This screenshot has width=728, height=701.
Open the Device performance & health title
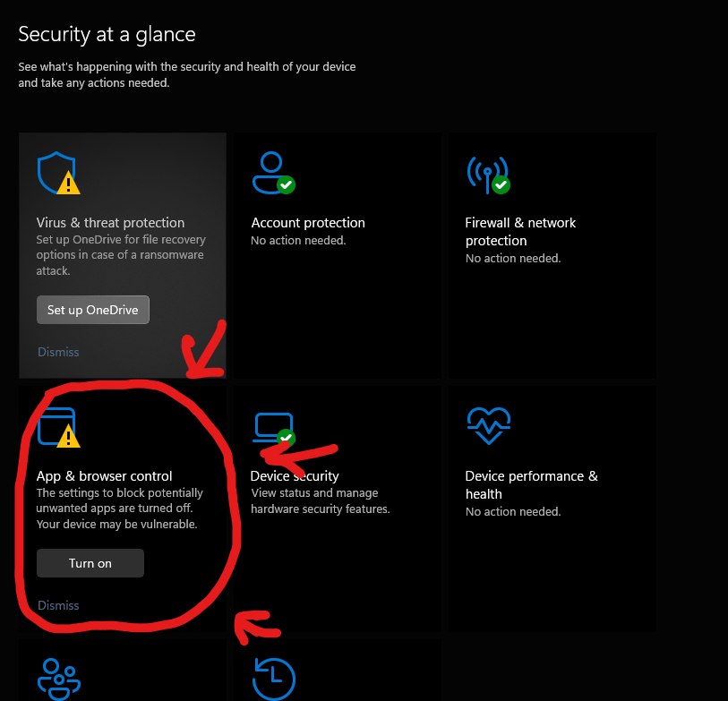point(532,485)
